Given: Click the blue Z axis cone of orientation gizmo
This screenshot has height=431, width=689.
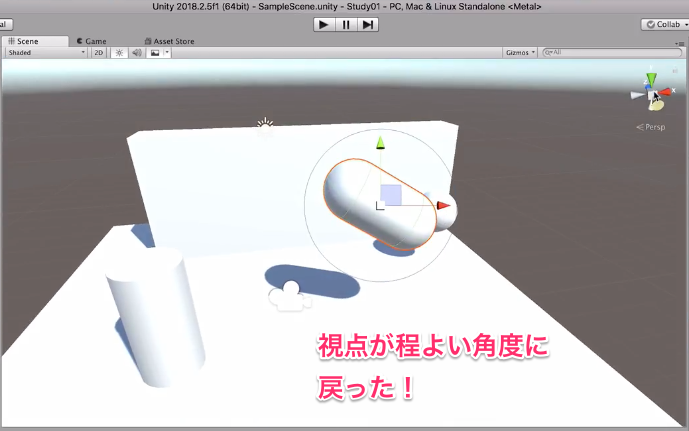Looking at the screenshot, I should coord(648,86).
